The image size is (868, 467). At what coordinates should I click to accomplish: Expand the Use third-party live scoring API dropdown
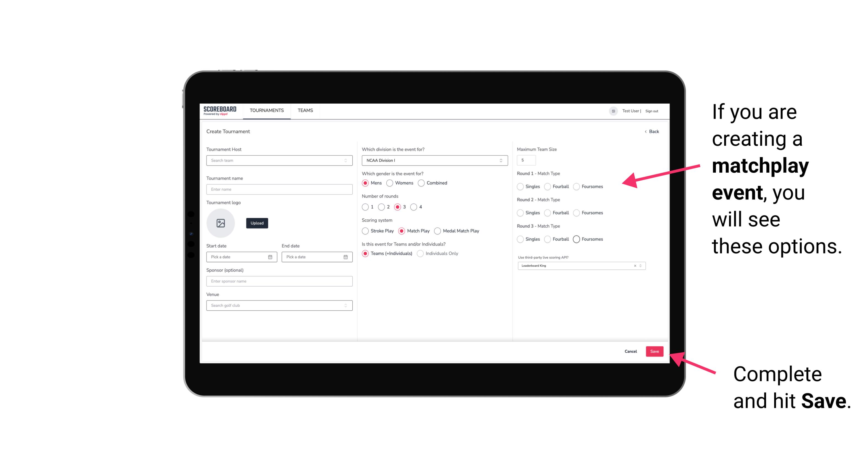(640, 266)
